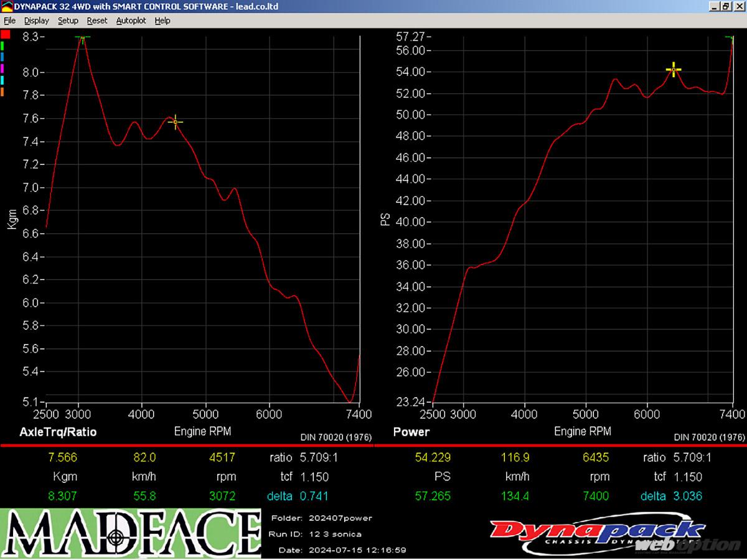Select the orange run color swatch
Viewport: 747px width, 560px height.
(2, 92)
